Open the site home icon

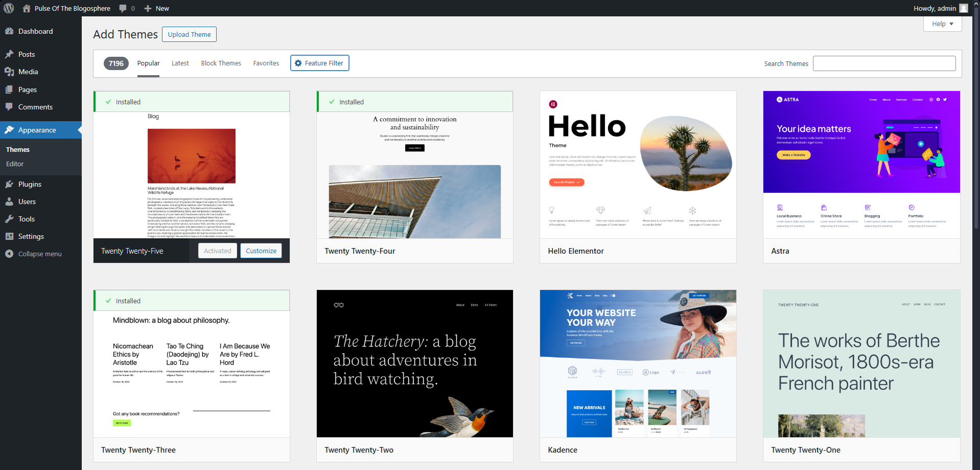(x=27, y=8)
